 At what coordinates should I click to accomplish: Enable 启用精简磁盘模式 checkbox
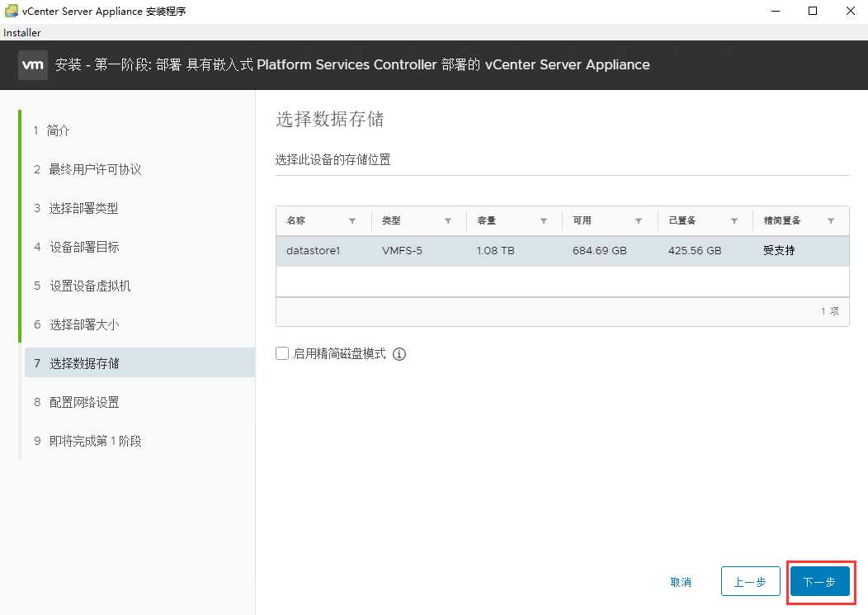click(x=282, y=354)
